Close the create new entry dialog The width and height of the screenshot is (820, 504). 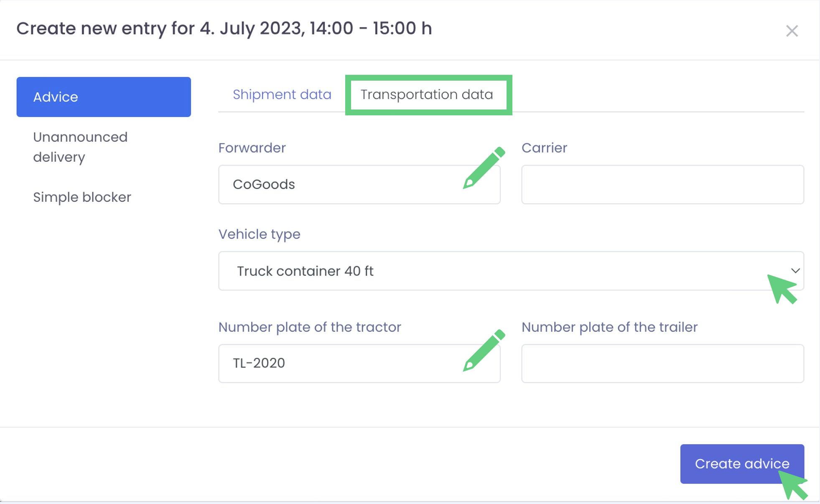(x=792, y=31)
